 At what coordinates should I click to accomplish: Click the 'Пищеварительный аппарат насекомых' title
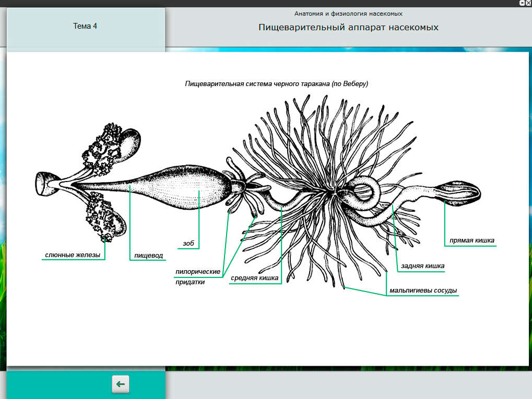tap(348, 27)
